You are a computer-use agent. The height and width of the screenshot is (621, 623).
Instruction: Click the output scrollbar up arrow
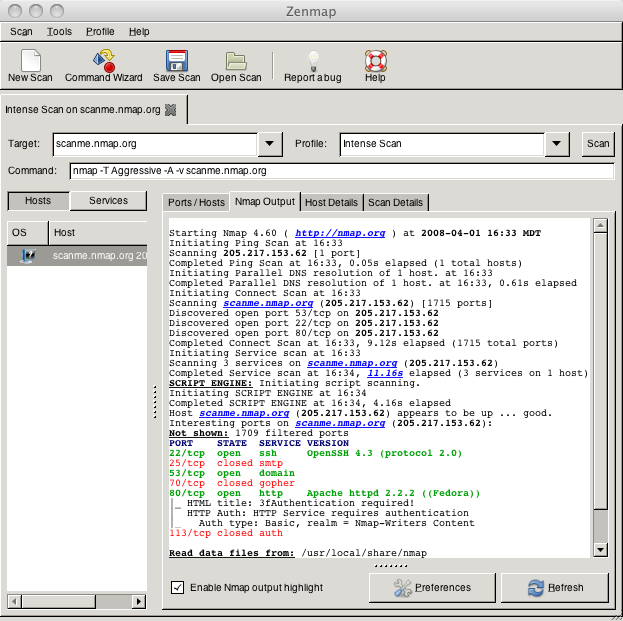coord(600,225)
